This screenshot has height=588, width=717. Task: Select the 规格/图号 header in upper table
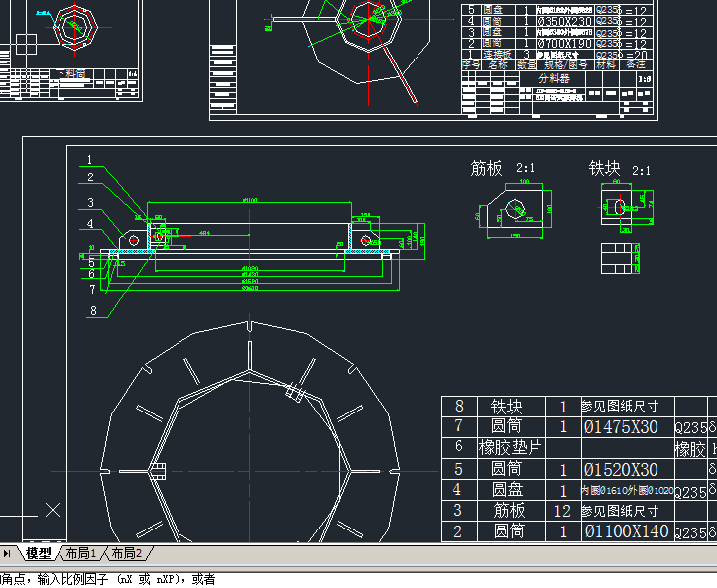coord(565,64)
